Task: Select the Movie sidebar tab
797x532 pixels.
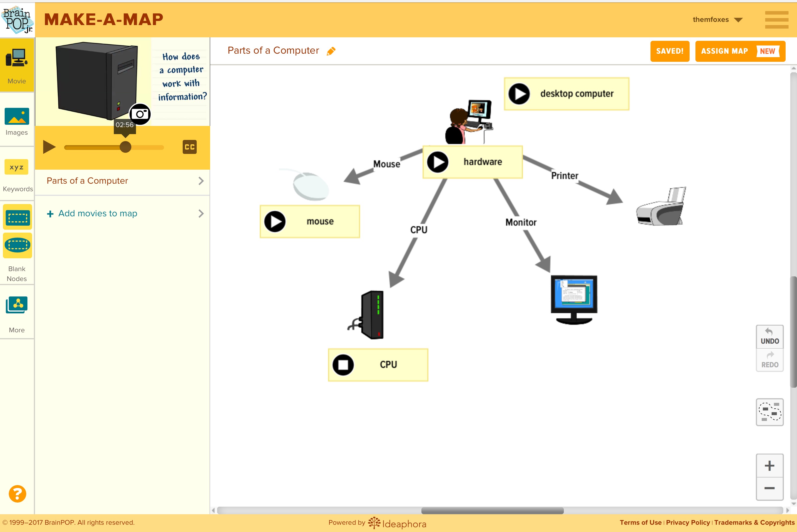Action: tap(17, 65)
